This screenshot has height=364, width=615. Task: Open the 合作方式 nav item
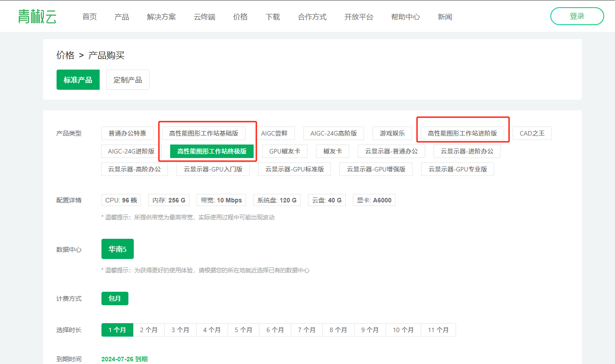pos(312,17)
